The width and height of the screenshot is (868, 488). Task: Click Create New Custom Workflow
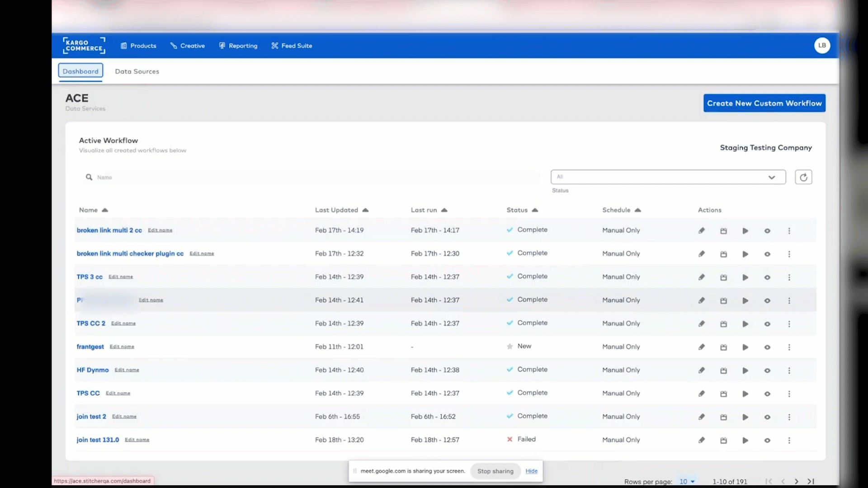[x=764, y=103]
